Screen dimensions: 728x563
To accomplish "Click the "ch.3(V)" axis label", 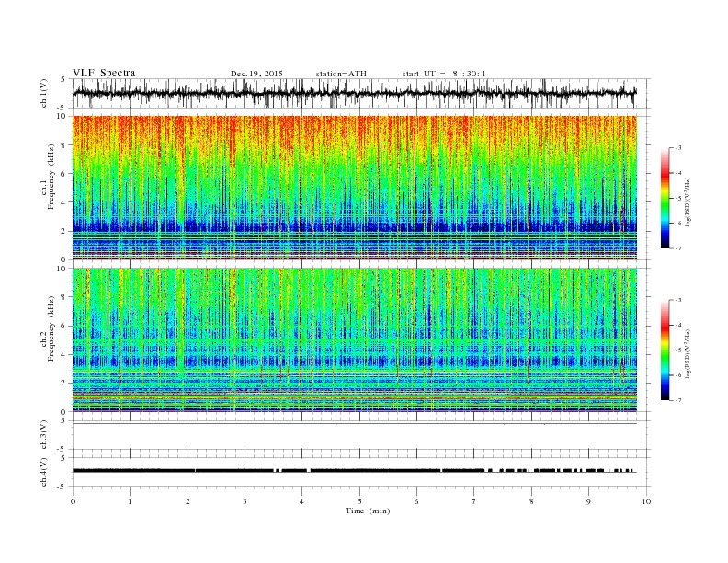I will 44,435.
